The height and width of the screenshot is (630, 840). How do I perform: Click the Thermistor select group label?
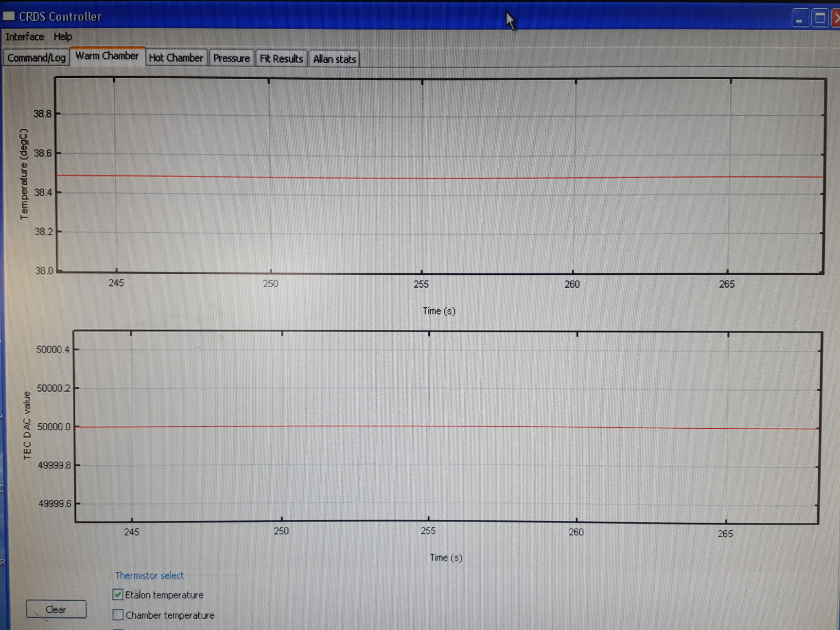tap(150, 576)
